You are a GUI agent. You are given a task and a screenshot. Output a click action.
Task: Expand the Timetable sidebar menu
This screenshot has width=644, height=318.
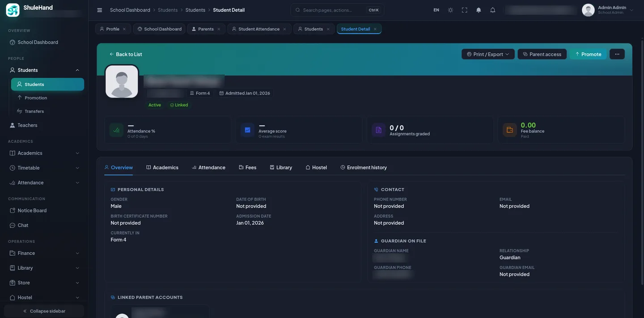tap(77, 168)
